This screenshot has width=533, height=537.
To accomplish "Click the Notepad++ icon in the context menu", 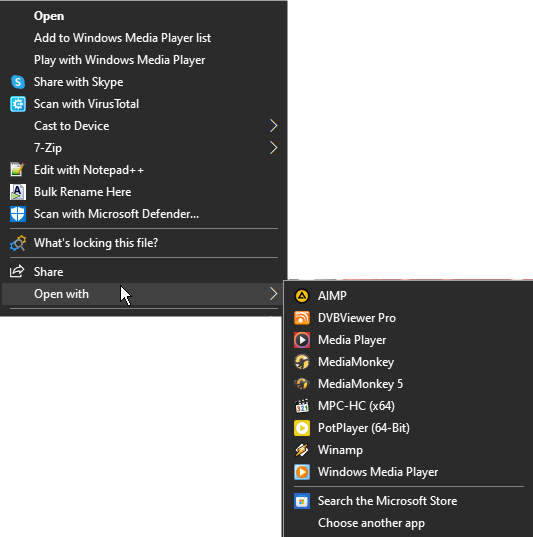I will 17,170.
